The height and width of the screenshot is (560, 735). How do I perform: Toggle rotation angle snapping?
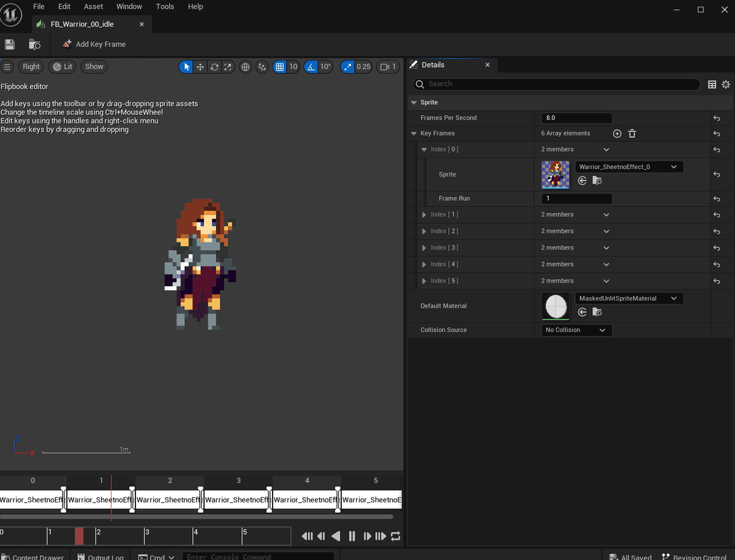311,67
